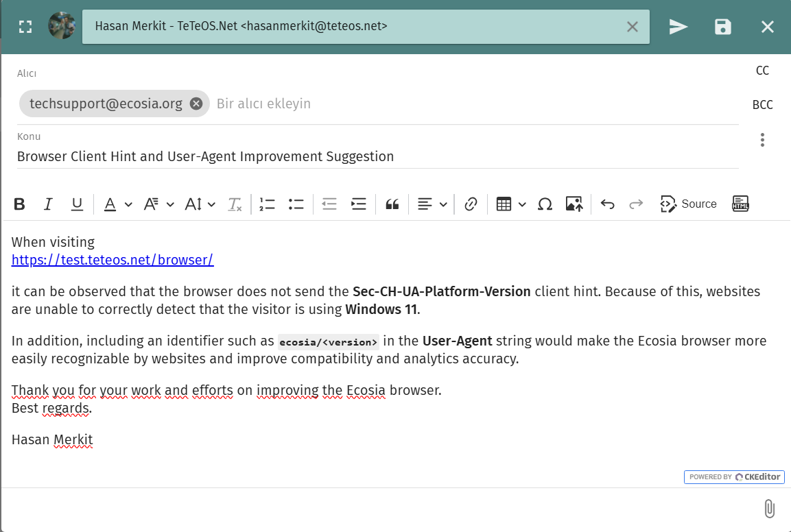The height and width of the screenshot is (532, 791).
Task: Redo the last edit
Action: [x=636, y=204]
